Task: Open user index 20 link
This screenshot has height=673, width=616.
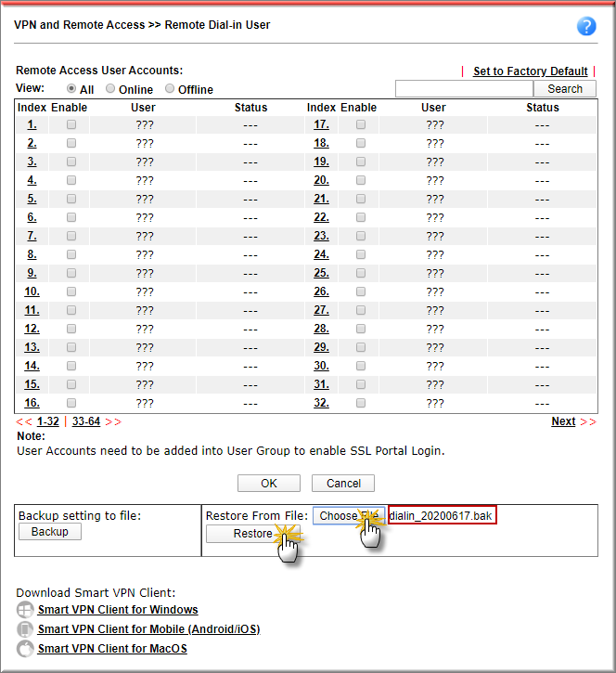Action: pos(321,180)
